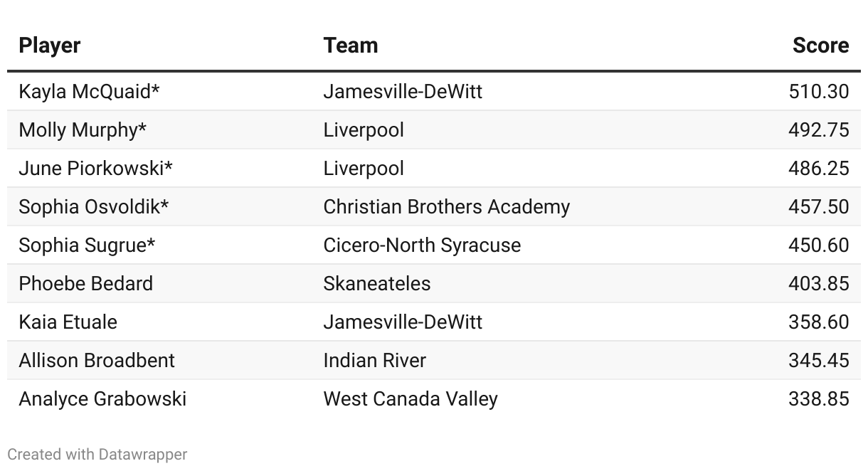868x471 pixels.
Task: Click the Player column header
Action: tap(50, 46)
